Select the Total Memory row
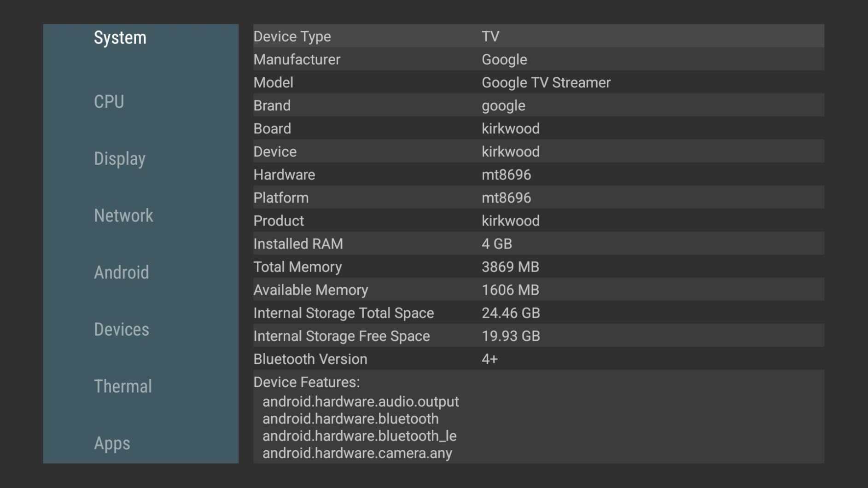 pos(507,267)
